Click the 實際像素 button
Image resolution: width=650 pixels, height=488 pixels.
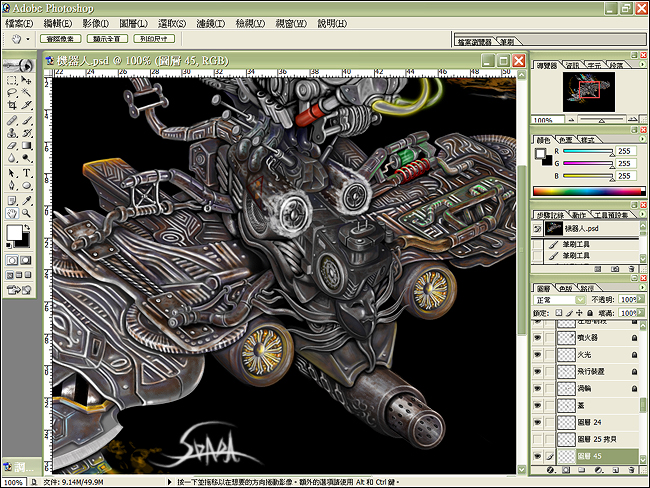60,39
